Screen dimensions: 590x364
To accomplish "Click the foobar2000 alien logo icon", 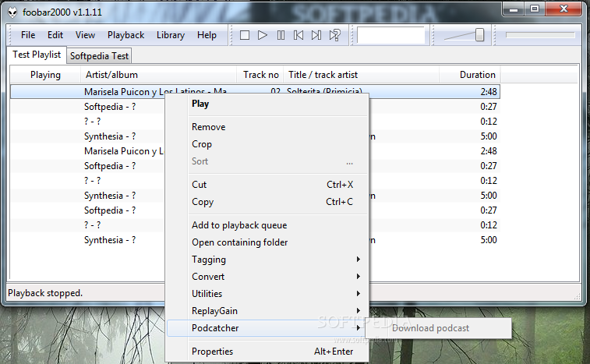I will tap(12, 12).
